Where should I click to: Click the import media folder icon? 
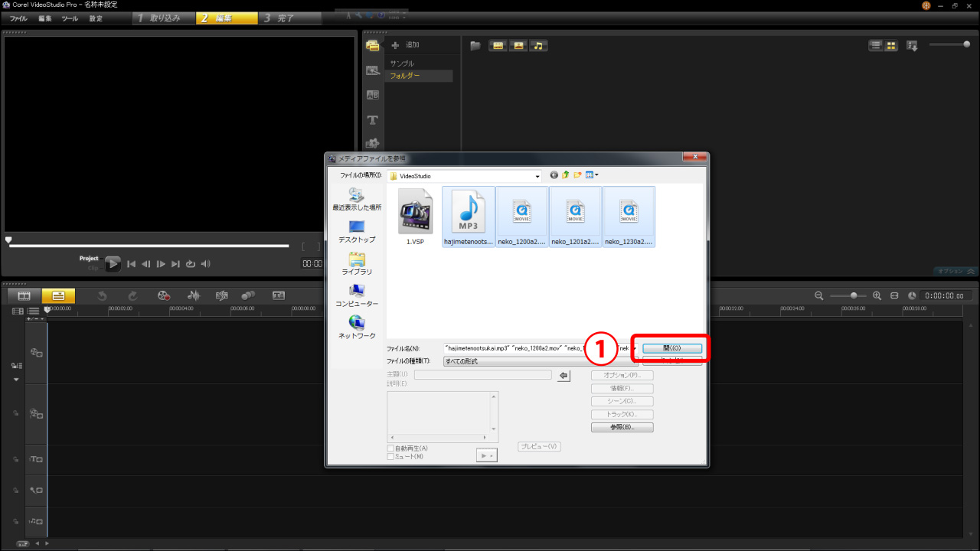(x=475, y=46)
